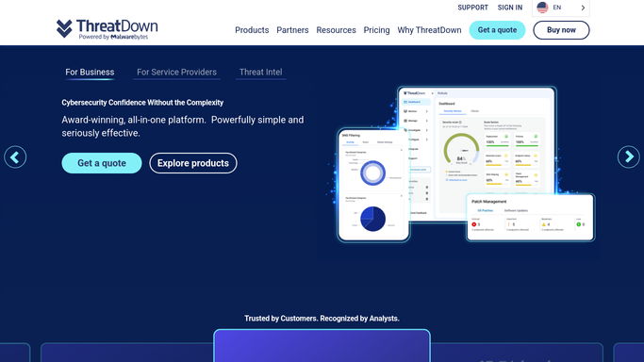Image resolution: width=644 pixels, height=362 pixels.
Task: Click the Buy now button
Action: (x=561, y=30)
